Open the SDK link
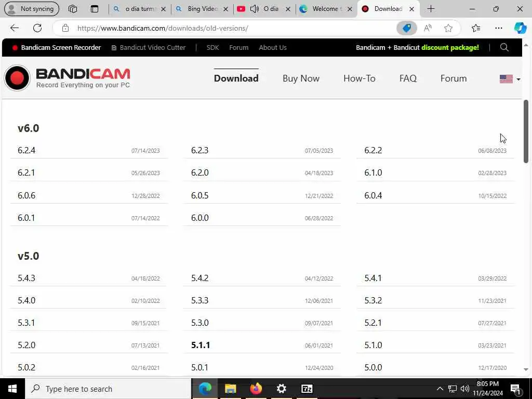The image size is (532, 399). point(212,47)
